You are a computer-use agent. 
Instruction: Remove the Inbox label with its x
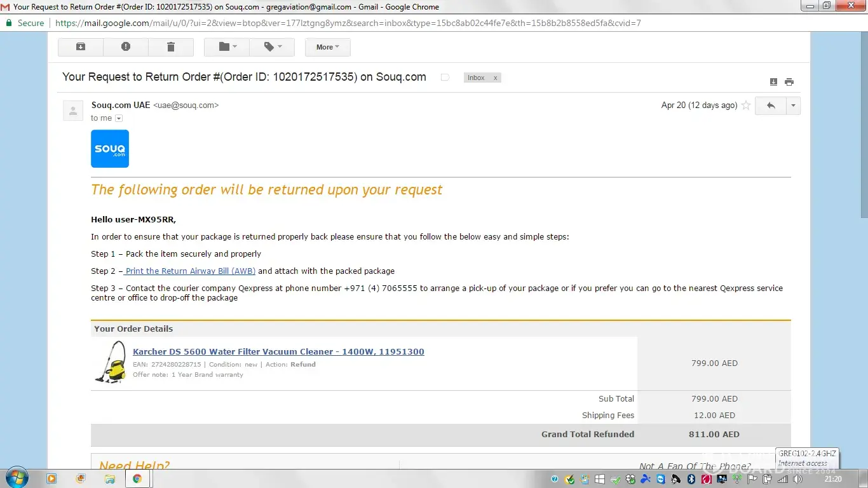tap(496, 78)
